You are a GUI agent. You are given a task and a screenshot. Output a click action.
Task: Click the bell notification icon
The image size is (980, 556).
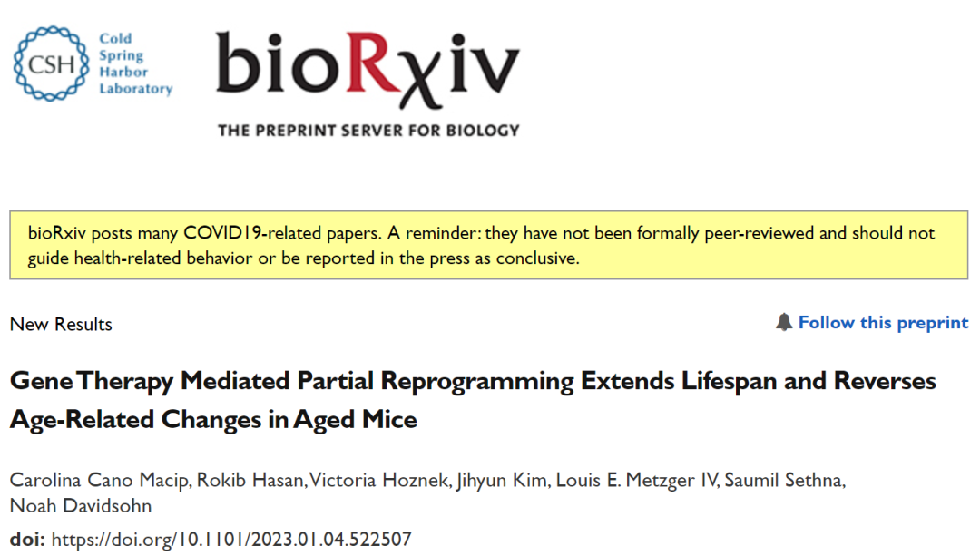click(784, 322)
